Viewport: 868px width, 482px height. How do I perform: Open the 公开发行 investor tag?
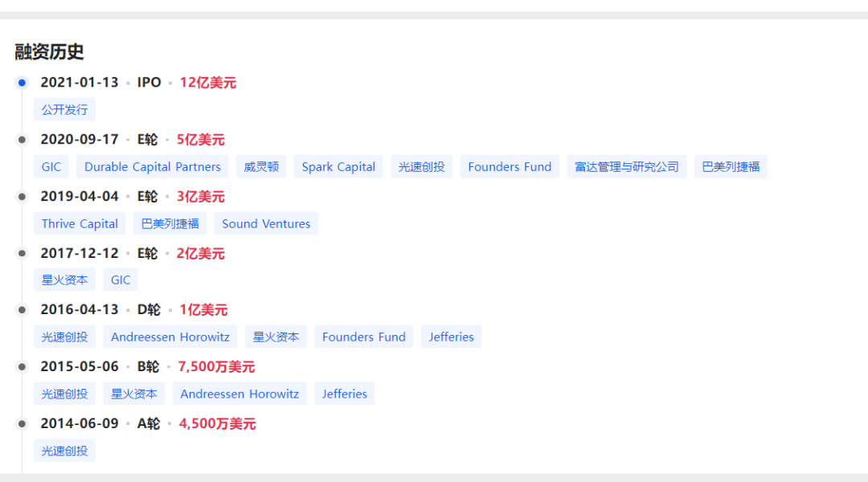(x=65, y=109)
